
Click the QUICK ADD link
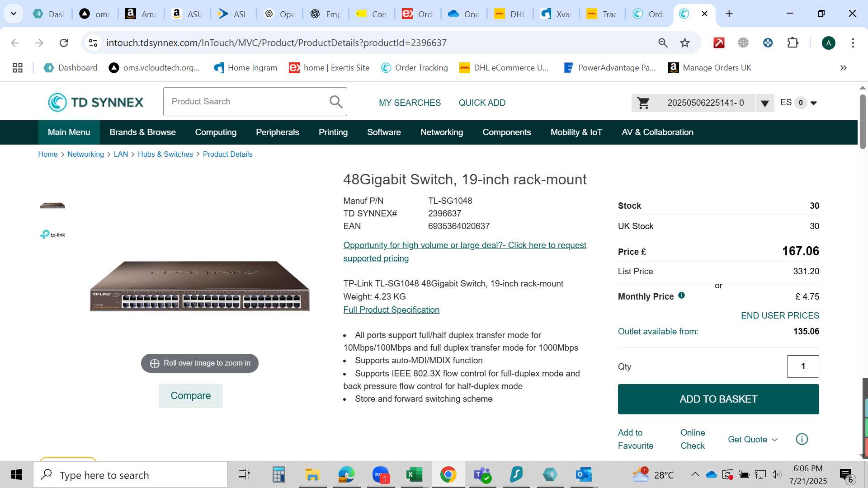point(482,103)
